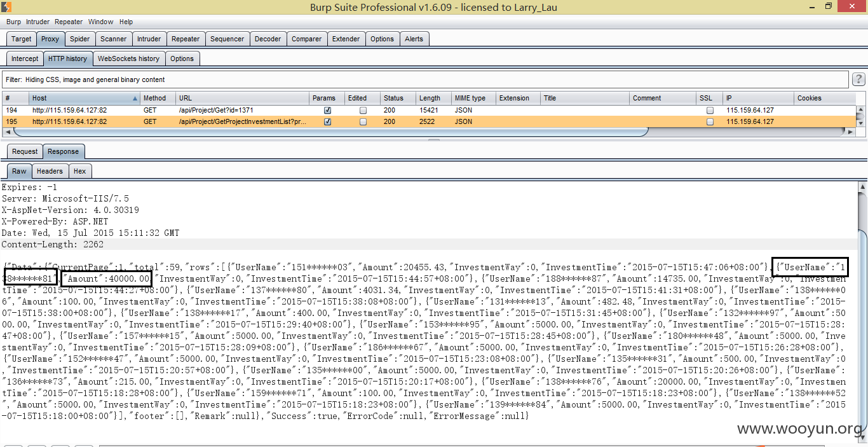
Task: Click length value 15421
Action: pos(430,110)
